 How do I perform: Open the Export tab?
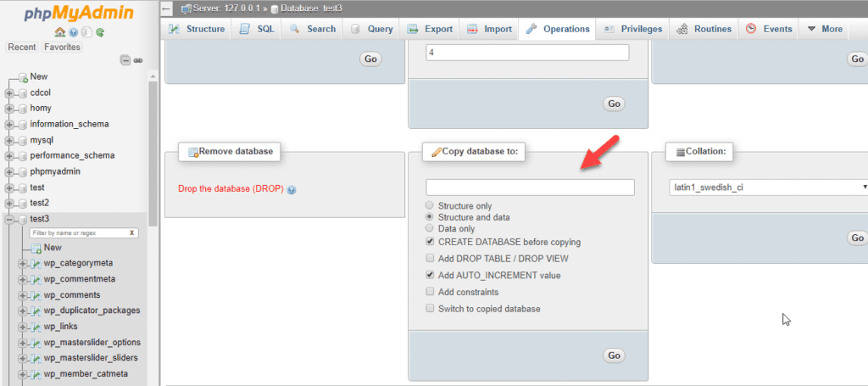(x=430, y=30)
